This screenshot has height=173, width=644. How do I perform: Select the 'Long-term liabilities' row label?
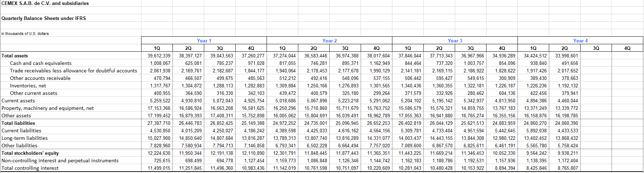[x=25, y=138]
